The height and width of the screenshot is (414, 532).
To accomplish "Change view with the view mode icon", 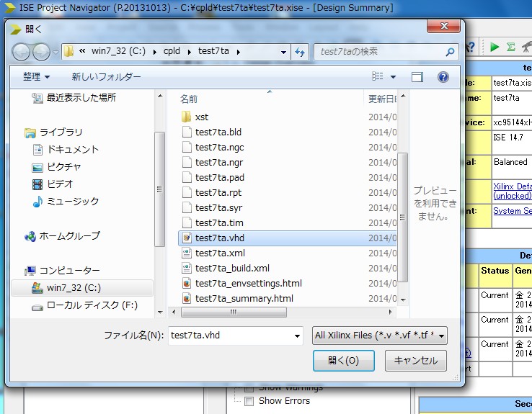I will coord(377,76).
